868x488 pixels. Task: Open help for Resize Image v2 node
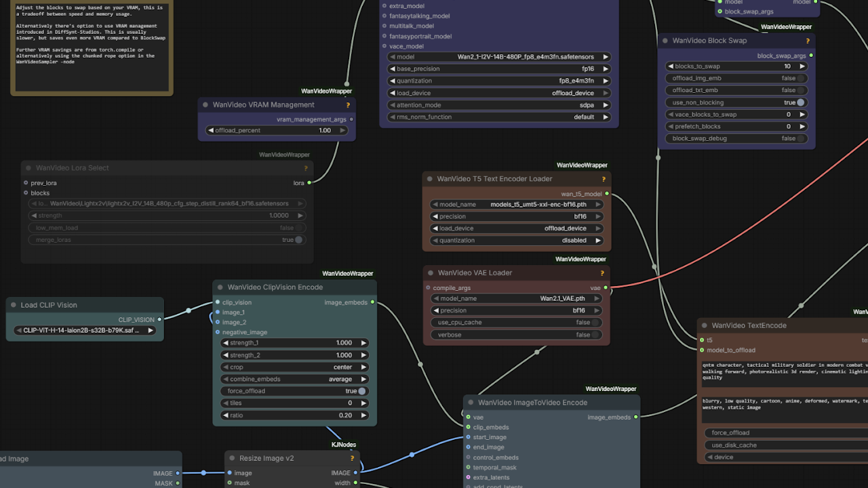click(x=352, y=458)
